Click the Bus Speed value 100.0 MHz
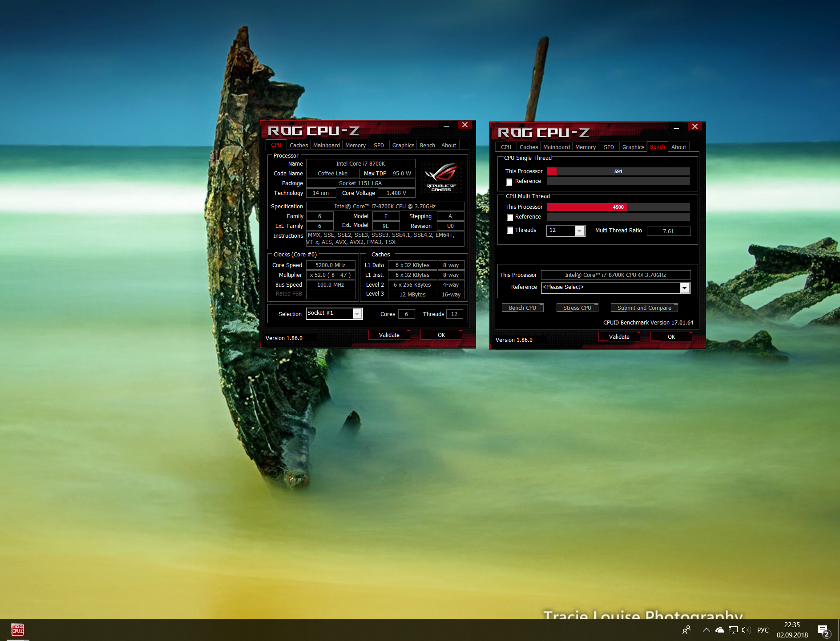840x641 pixels. (331, 285)
